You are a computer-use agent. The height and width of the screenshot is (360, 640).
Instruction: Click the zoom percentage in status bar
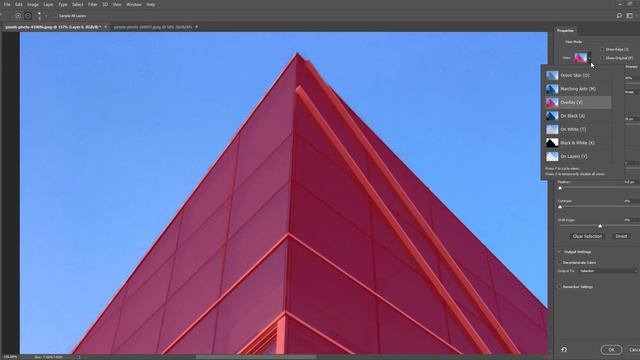coord(10,357)
